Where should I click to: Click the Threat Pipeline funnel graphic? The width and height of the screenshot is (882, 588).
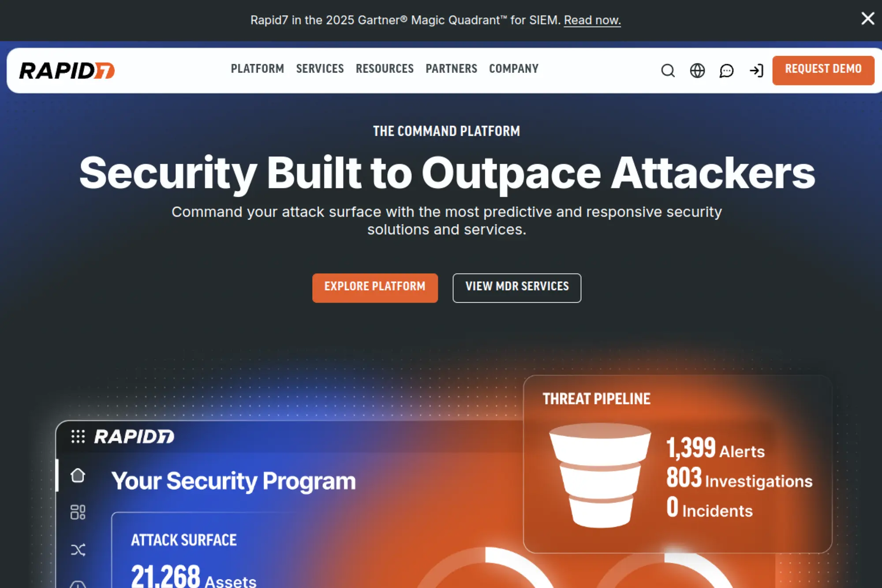600,476
